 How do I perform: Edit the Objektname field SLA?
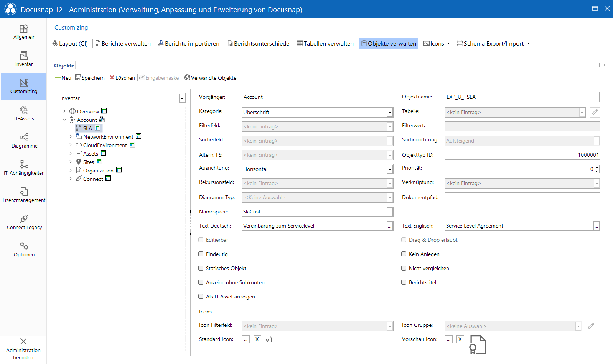coord(532,97)
